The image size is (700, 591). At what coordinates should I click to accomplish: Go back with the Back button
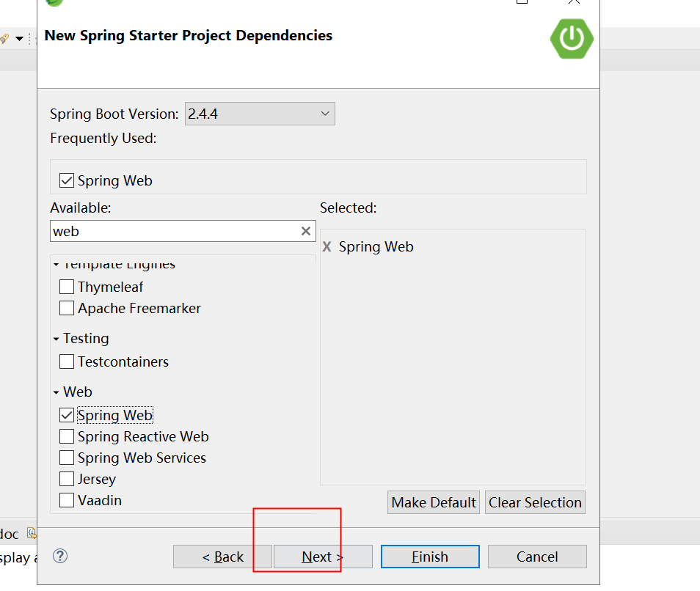(222, 557)
